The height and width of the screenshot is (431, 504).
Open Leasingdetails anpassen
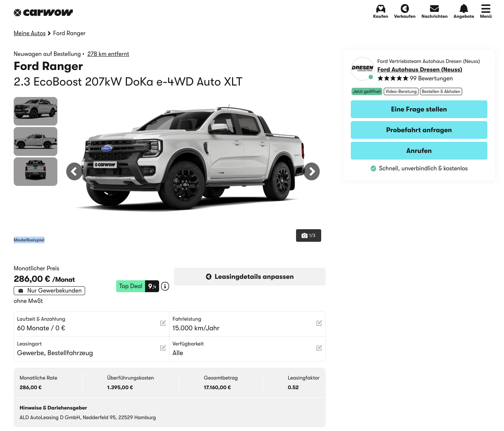click(x=250, y=277)
